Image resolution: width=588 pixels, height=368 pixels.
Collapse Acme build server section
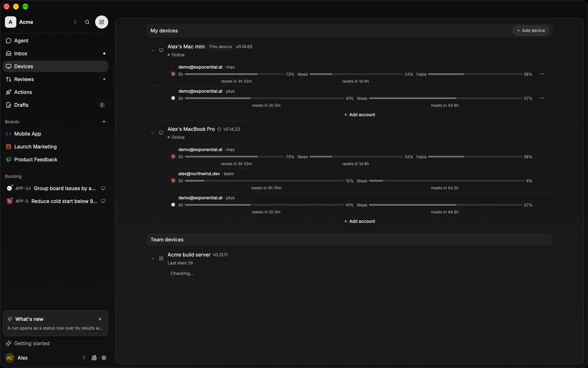[153, 259]
